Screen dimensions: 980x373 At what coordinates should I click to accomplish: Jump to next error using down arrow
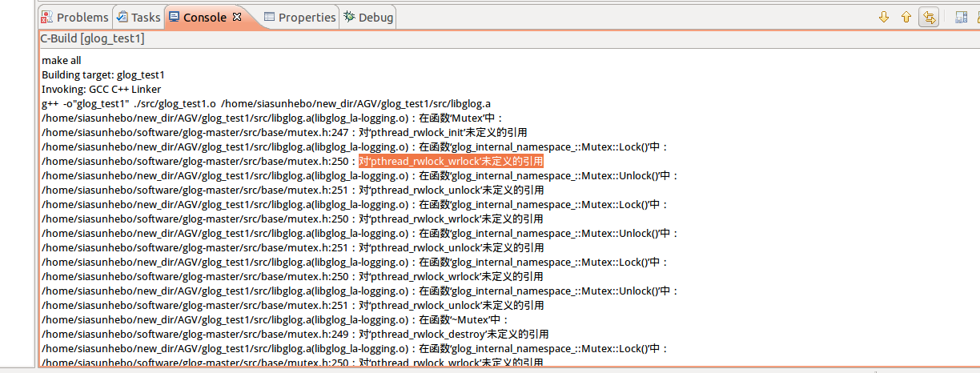click(x=884, y=17)
